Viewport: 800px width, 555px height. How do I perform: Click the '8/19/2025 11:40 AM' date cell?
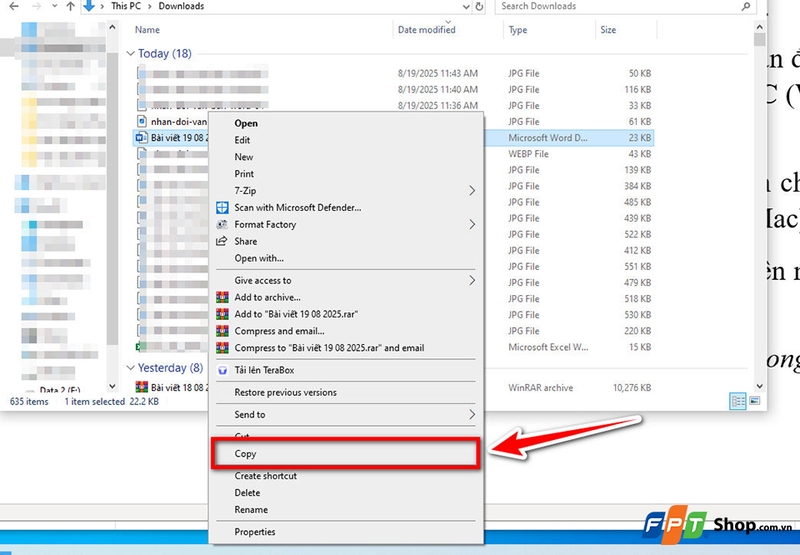(438, 89)
